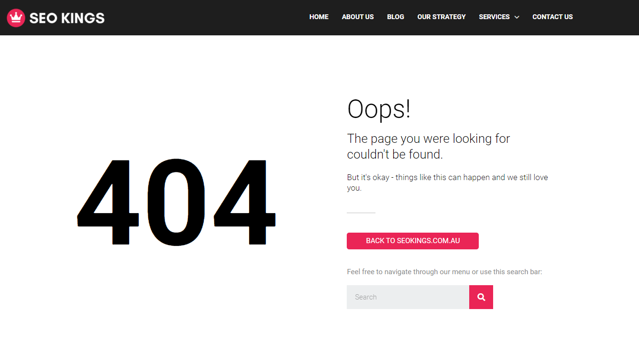This screenshot has height=364, width=639.
Task: Navigate to the CONTACT US page
Action: [x=552, y=17]
